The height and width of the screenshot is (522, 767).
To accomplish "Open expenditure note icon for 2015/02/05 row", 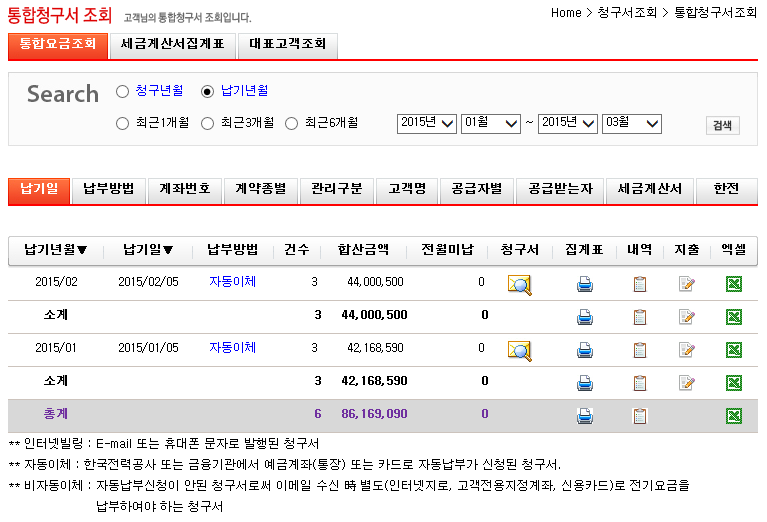I will [x=687, y=284].
